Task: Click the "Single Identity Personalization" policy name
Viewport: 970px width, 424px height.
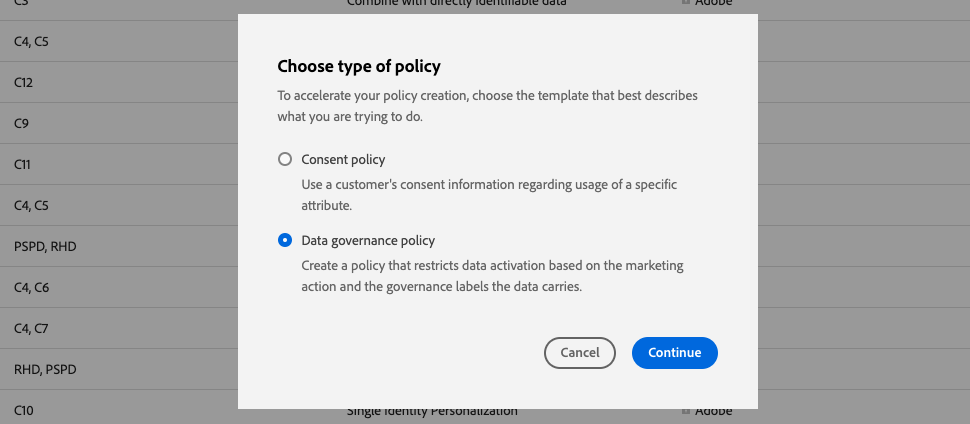Action: click(x=432, y=411)
